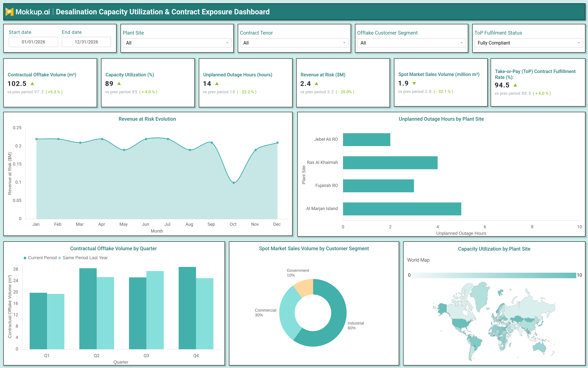The image size is (588, 368).
Task: Click the World Map label
Action: click(418, 260)
